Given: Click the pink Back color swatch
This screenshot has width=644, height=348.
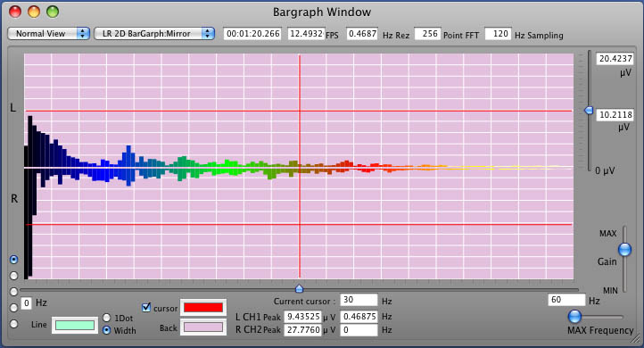Looking at the screenshot, I should click(x=203, y=327).
